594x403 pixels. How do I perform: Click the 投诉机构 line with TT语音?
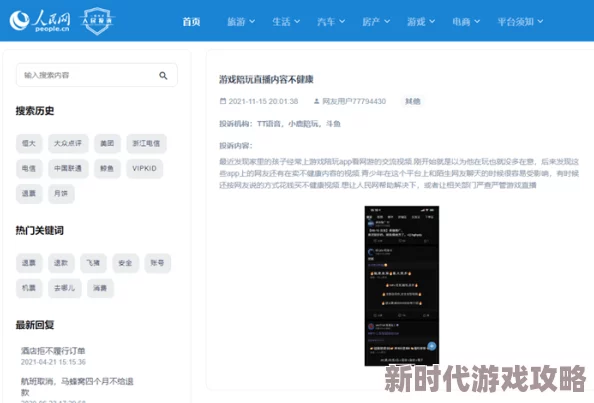pyautogui.click(x=280, y=124)
